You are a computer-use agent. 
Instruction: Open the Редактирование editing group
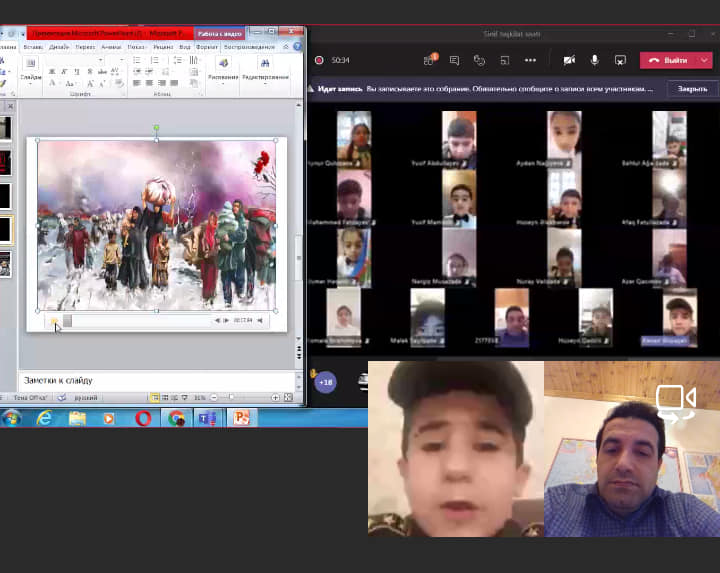(x=265, y=69)
